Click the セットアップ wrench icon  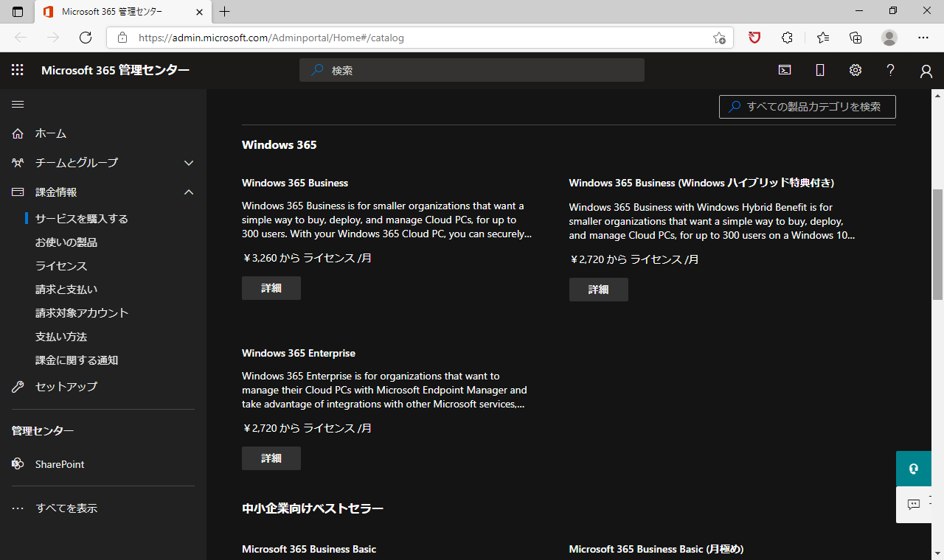coord(18,387)
